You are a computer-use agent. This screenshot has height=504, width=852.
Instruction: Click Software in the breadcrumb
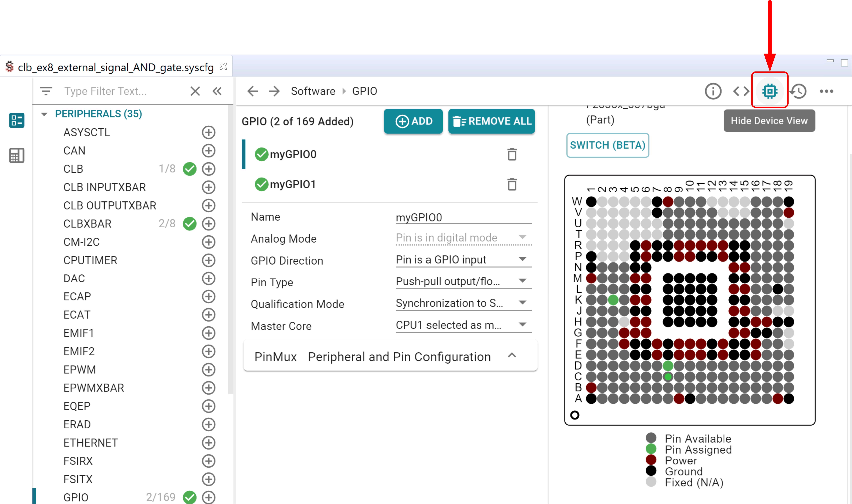point(313,91)
